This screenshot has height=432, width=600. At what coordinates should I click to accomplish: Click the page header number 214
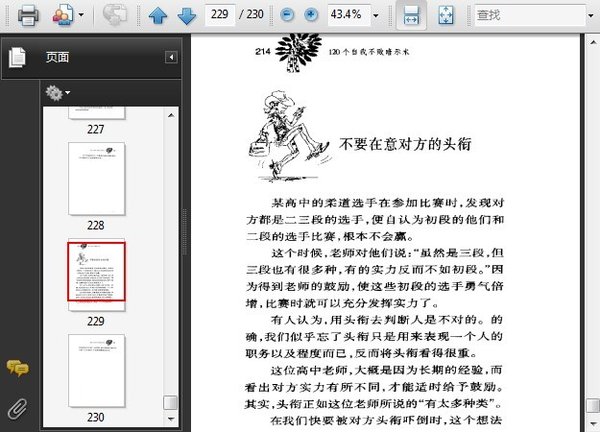(x=262, y=51)
